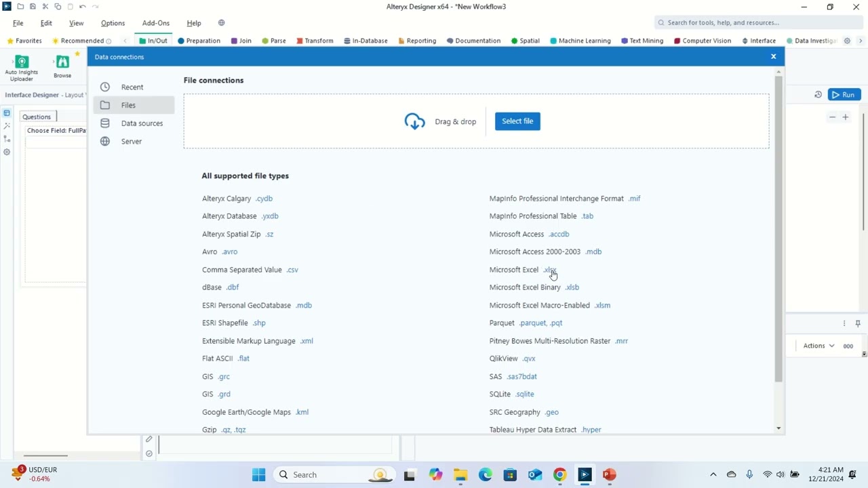Switch to the Spatial tool category
868x488 pixels.
coord(525,41)
